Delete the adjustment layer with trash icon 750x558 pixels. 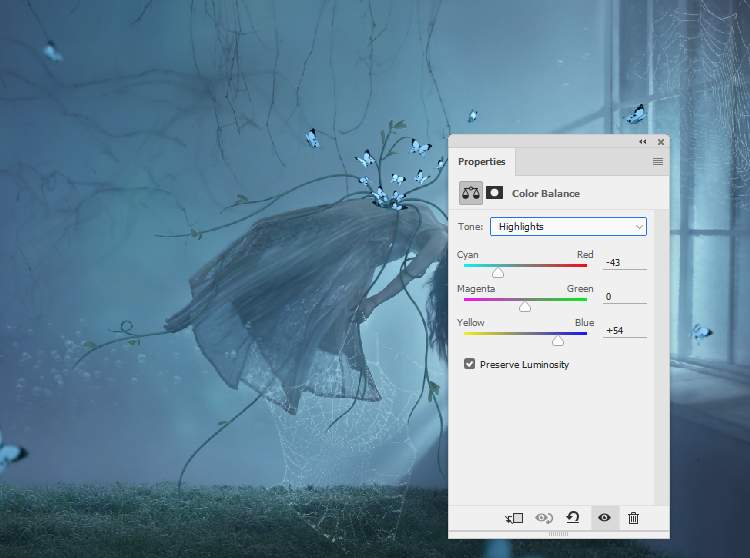(633, 518)
